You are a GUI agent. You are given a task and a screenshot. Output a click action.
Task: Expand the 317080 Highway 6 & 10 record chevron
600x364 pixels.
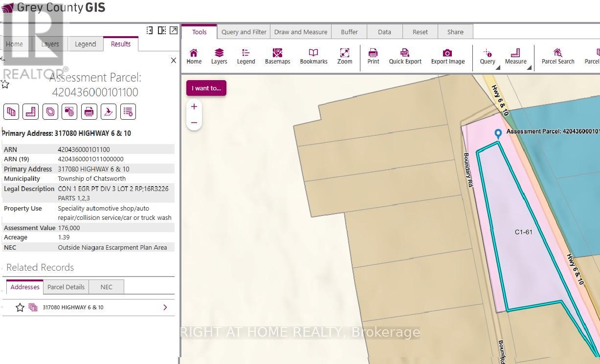click(165, 307)
